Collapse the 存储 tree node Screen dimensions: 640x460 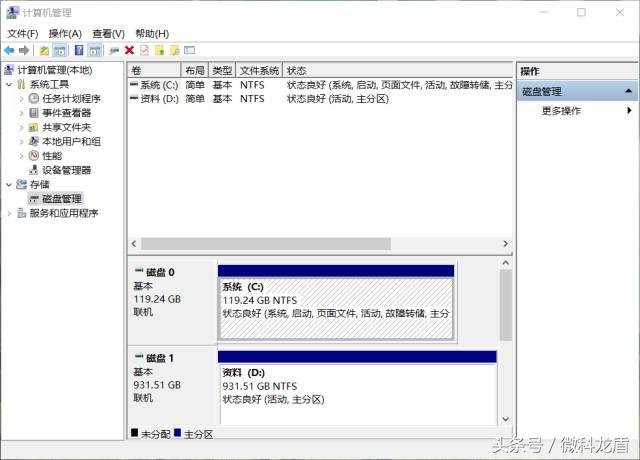click(x=9, y=184)
